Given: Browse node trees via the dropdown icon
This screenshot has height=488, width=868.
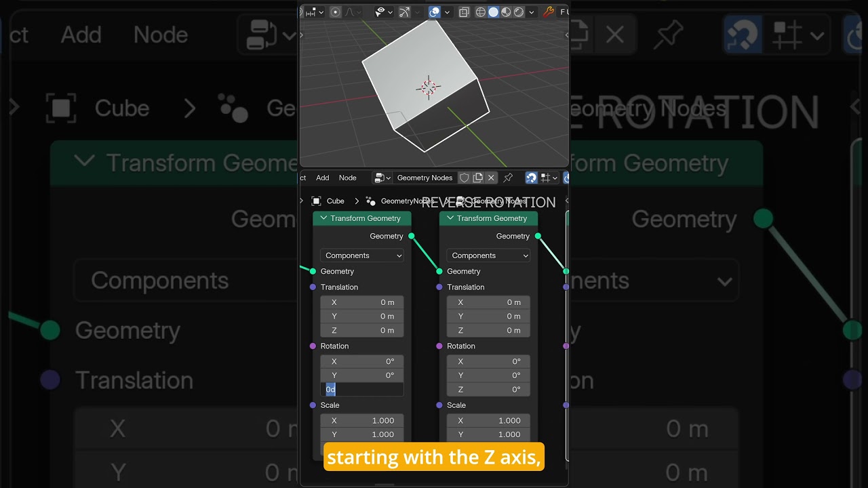Looking at the screenshot, I should pos(381,178).
